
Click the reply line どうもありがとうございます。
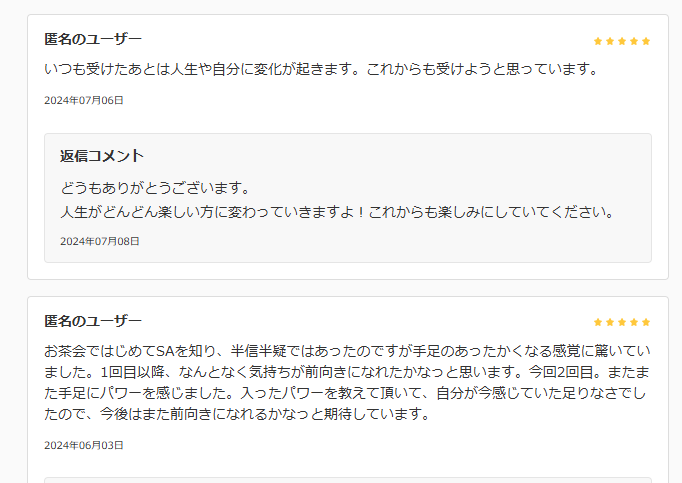(x=155, y=188)
